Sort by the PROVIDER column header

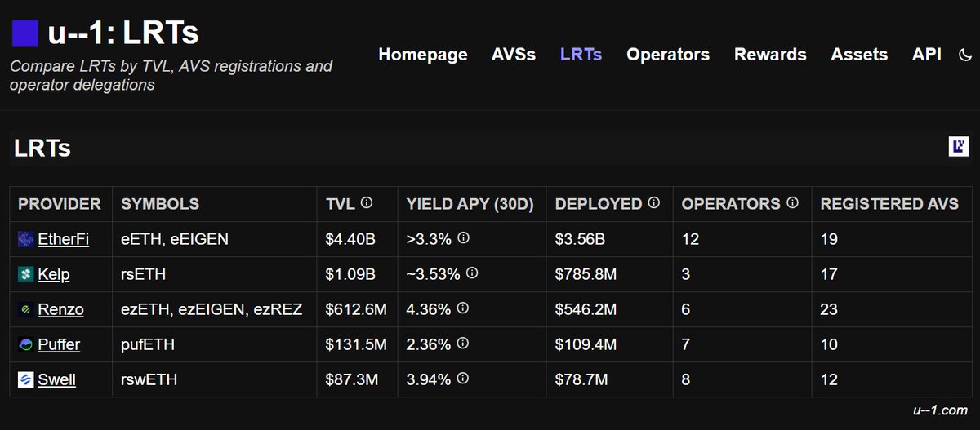coord(60,204)
